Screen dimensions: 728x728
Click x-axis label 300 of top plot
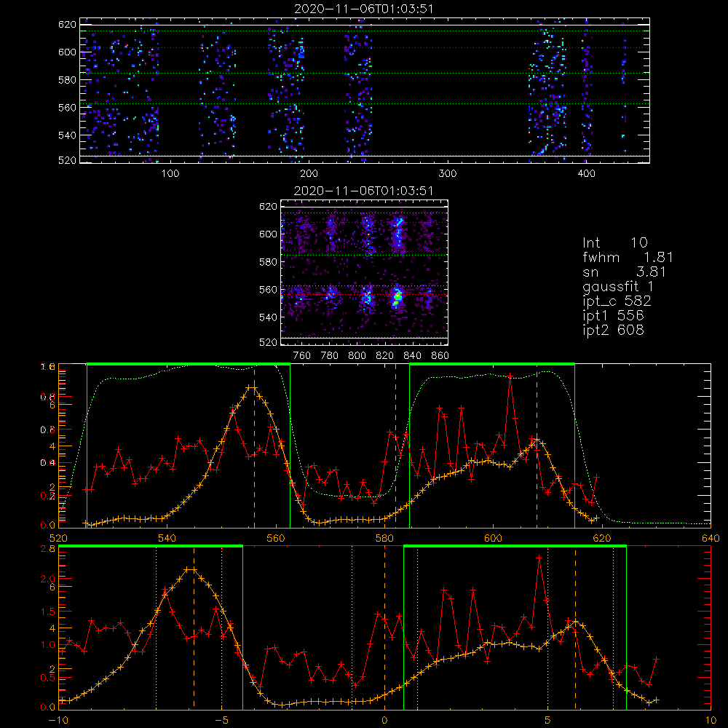tap(448, 174)
